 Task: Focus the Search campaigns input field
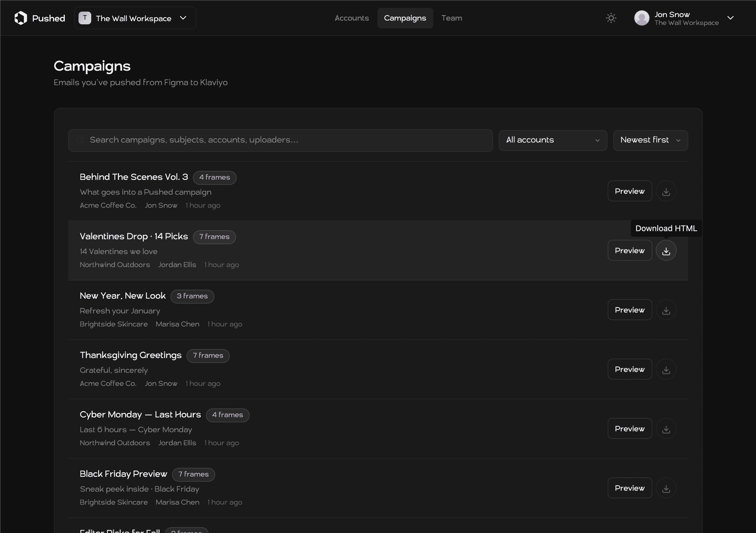tap(281, 140)
